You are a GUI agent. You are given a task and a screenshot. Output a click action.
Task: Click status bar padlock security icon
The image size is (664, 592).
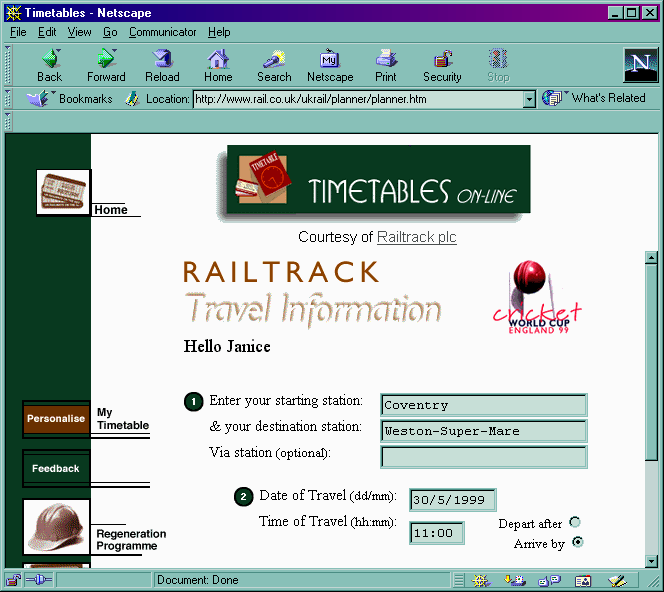pos(14,580)
